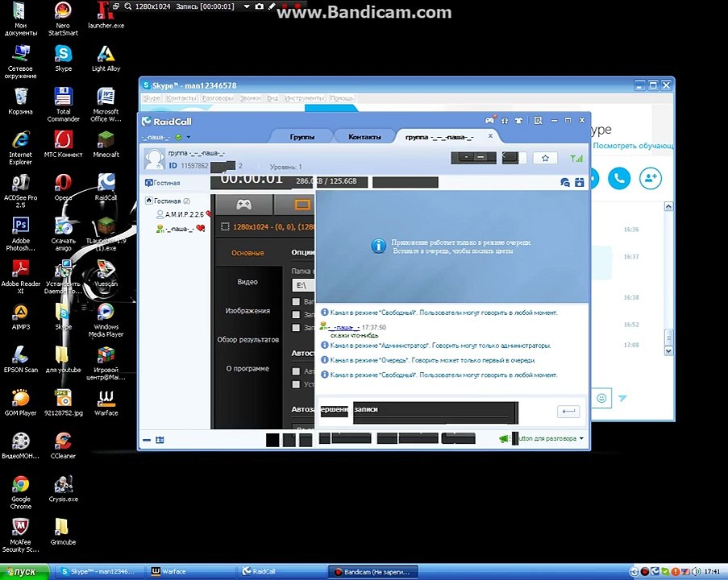The image size is (728, 580).
Task: Click the E:\ folder path field
Action: point(303,285)
